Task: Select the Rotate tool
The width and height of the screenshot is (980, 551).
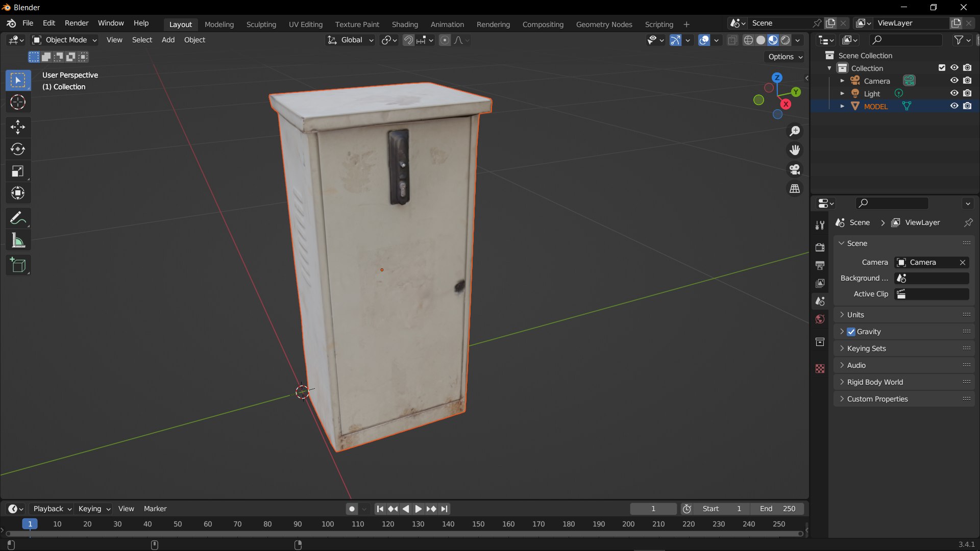Action: pyautogui.click(x=18, y=149)
